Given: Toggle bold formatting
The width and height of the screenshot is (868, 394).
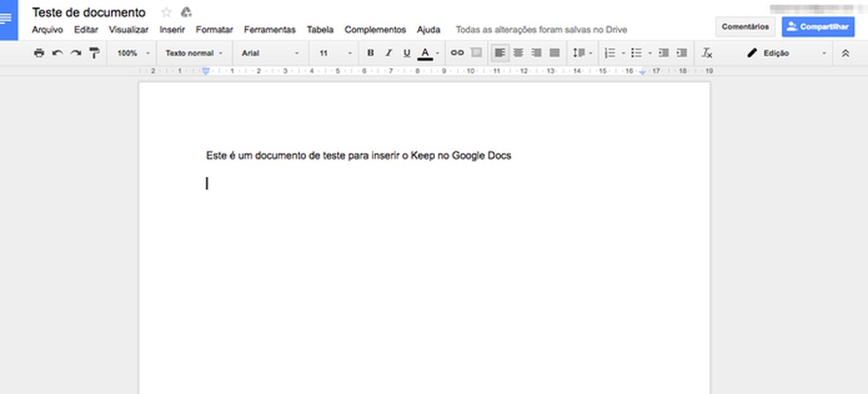Looking at the screenshot, I should tap(370, 53).
